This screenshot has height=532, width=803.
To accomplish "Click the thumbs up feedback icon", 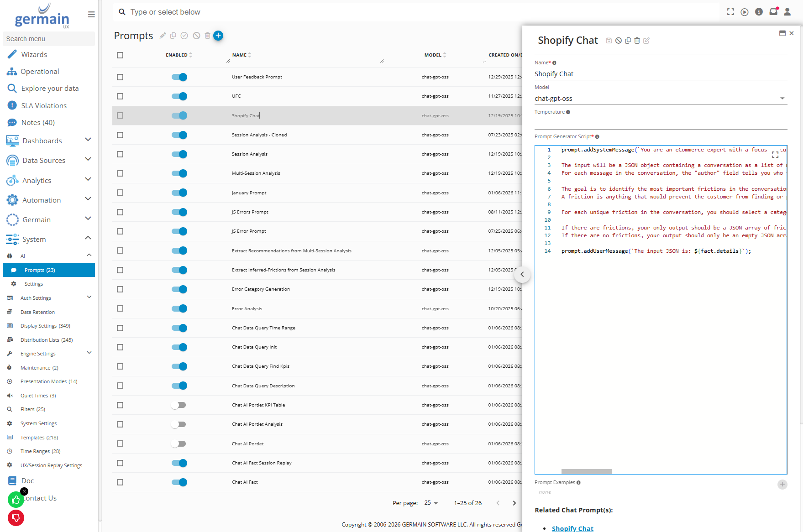I will click(x=16, y=500).
